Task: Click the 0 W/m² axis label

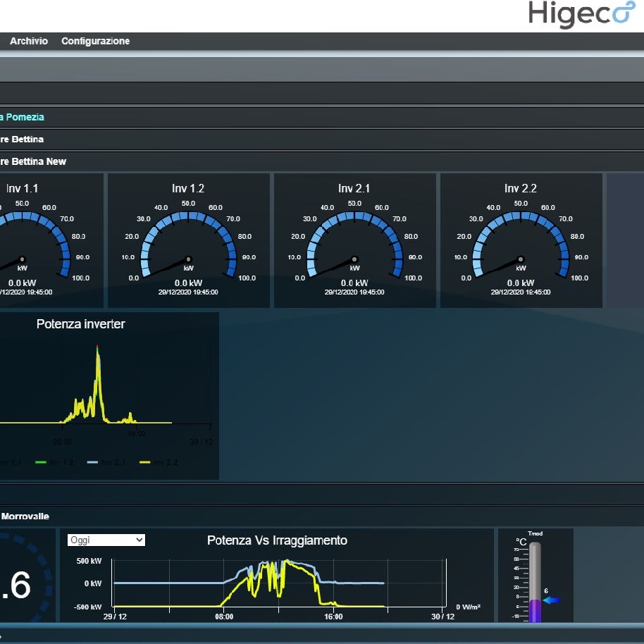Action: point(469,607)
